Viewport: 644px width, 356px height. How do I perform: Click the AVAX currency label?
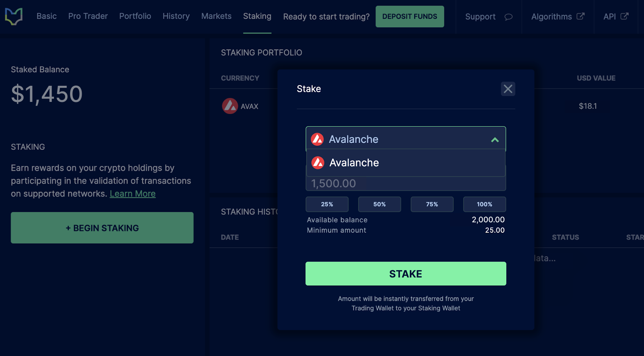250,106
